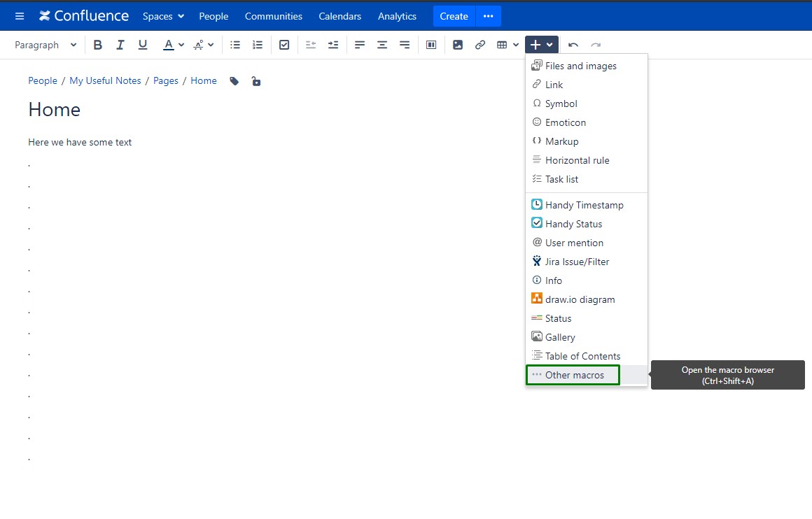Click the Home breadcrumb link
Image resolution: width=812 pixels, height=519 pixels.
204,80
